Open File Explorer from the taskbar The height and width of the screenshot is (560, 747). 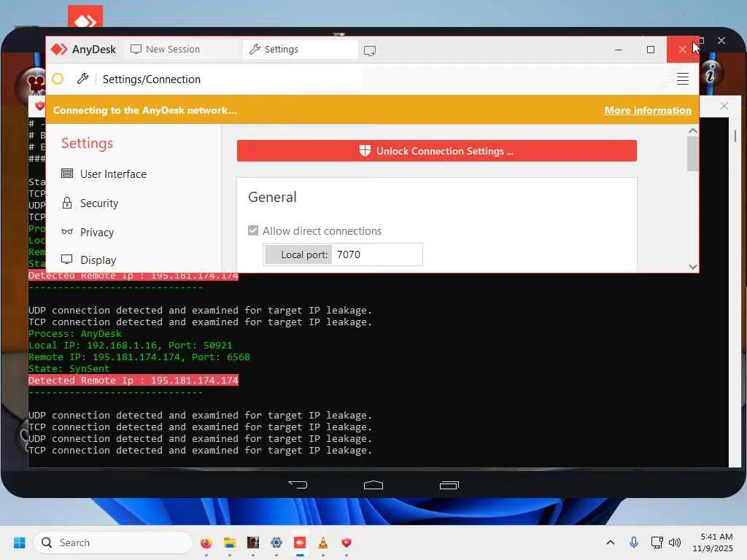point(230,542)
